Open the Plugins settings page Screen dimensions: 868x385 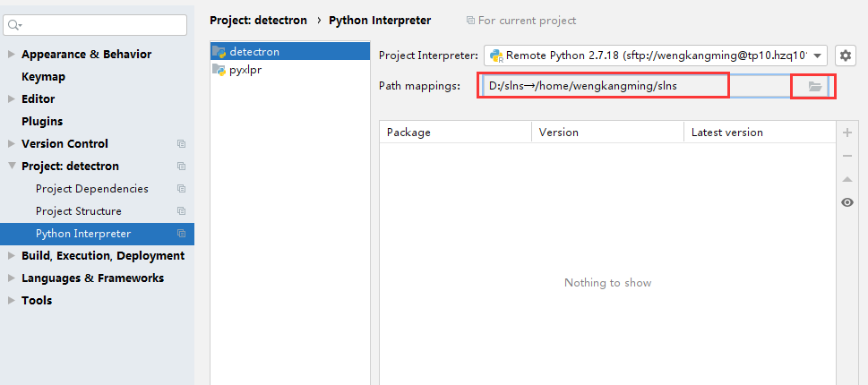(42, 122)
